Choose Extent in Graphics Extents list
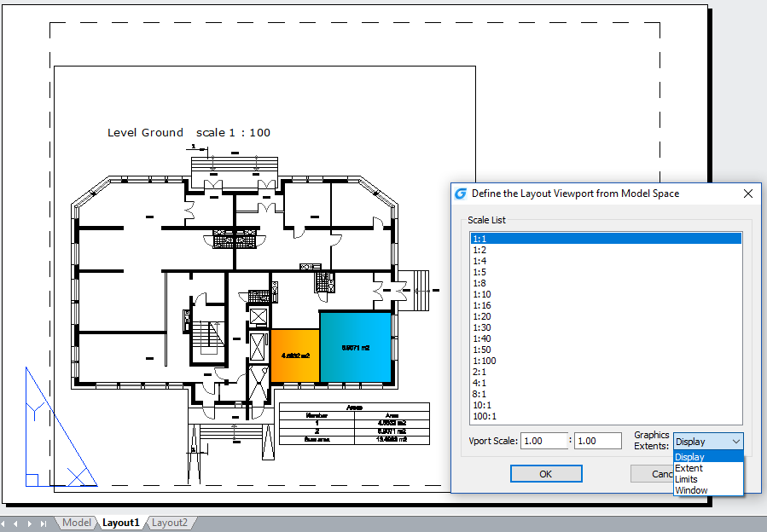Screen dimensions: 767x532 click(708, 468)
